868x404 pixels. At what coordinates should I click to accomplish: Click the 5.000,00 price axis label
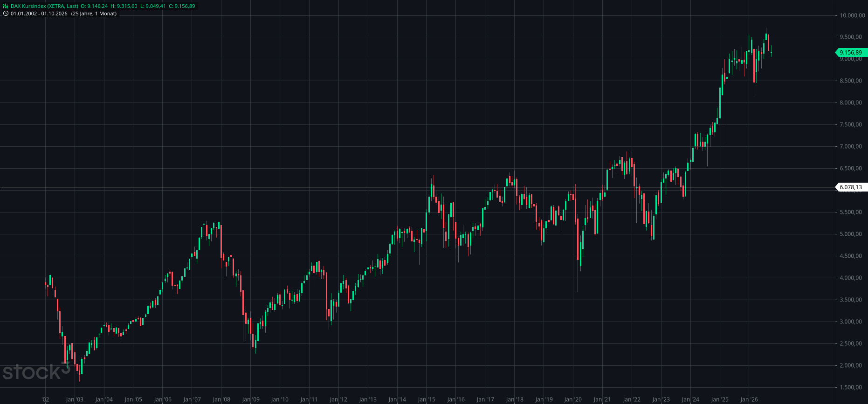pyautogui.click(x=851, y=234)
